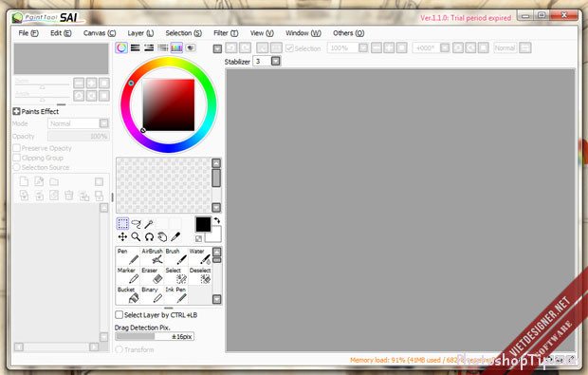The height and width of the screenshot is (375, 588).
Task: Click the background white color swatch
Action: pos(214,236)
